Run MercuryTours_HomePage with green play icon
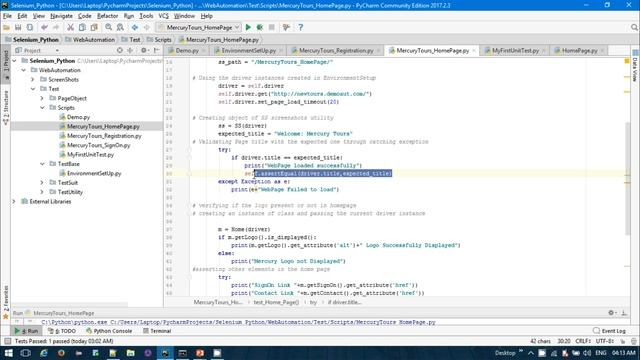The height and width of the screenshot is (360, 640). coord(248,27)
